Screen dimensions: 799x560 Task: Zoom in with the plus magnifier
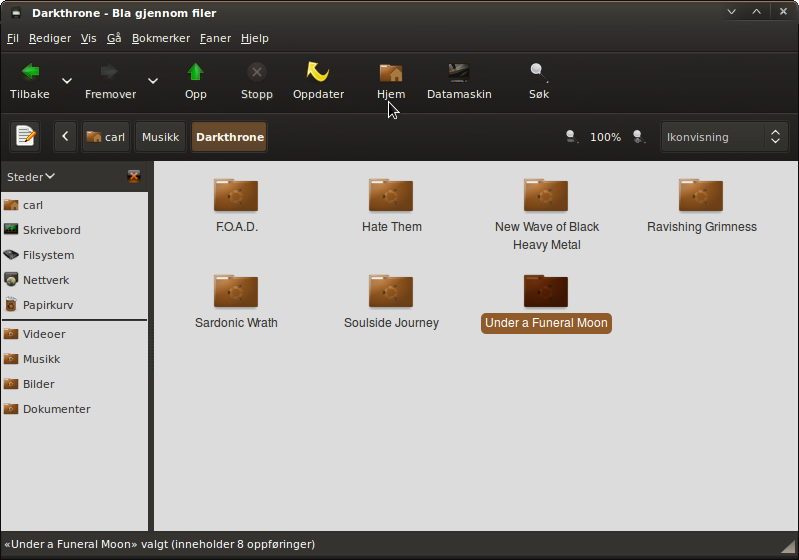click(638, 137)
